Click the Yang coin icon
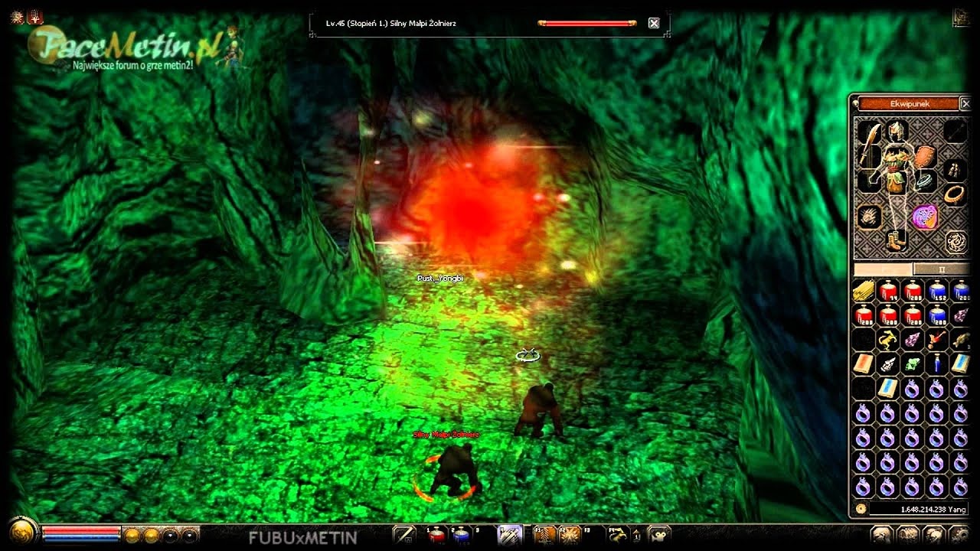Image resolution: width=980 pixels, height=551 pixels. [x=861, y=509]
